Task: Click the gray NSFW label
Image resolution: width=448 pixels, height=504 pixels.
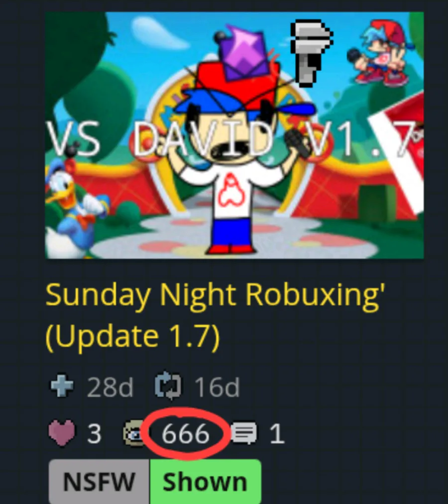Action: [99, 482]
